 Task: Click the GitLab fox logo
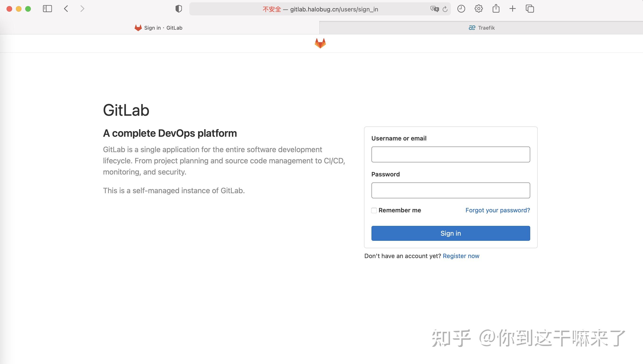320,43
